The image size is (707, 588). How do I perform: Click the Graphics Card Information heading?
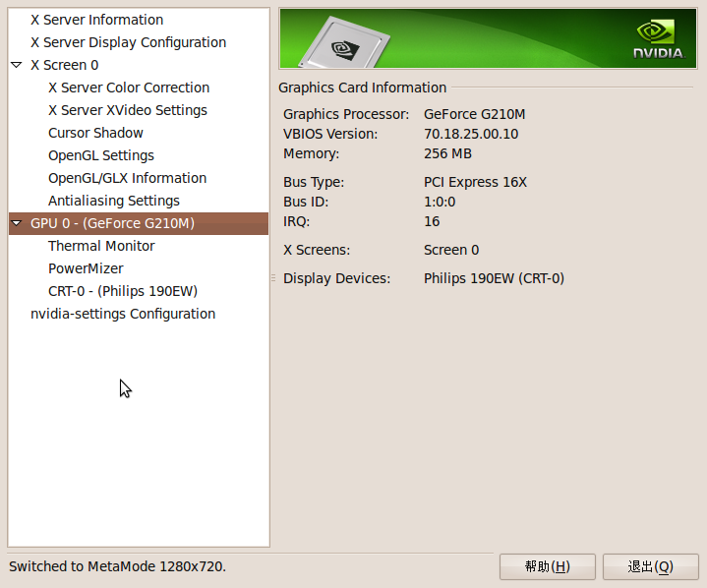click(362, 88)
